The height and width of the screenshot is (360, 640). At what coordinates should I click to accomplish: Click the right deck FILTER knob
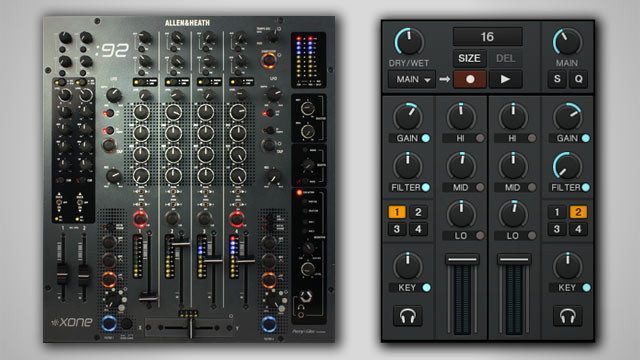(x=567, y=166)
